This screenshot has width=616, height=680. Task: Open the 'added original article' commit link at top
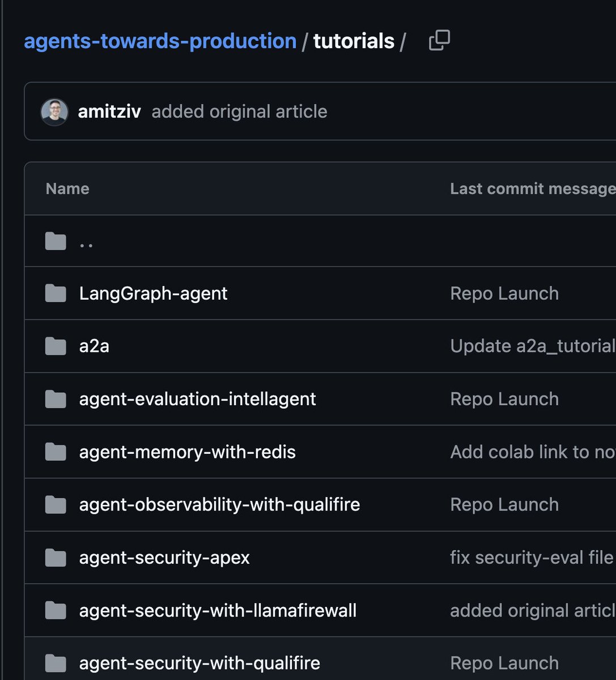239,112
